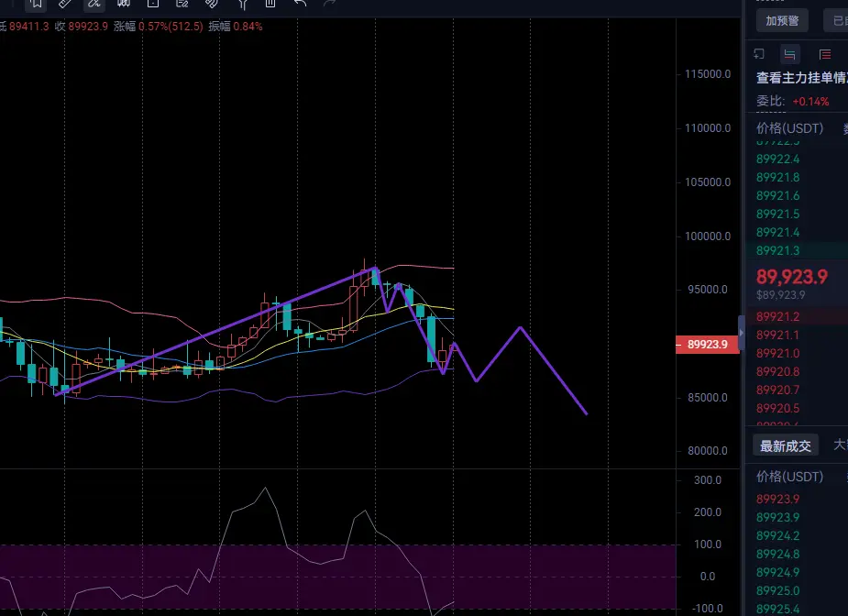Viewport: 848px width, 616px height.
Task: Select the freehand brush drawing tool
Action: pos(94,4)
